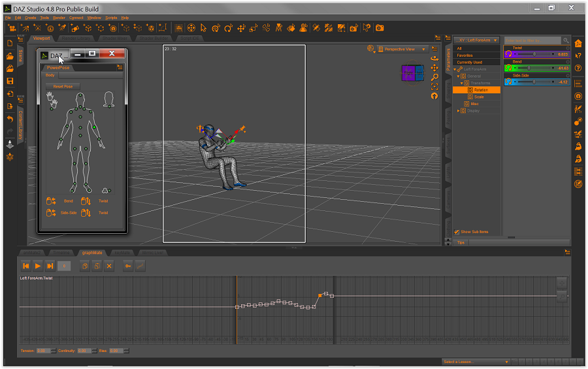Click the Tension value input field
This screenshot has height=369, width=588.
43,351
